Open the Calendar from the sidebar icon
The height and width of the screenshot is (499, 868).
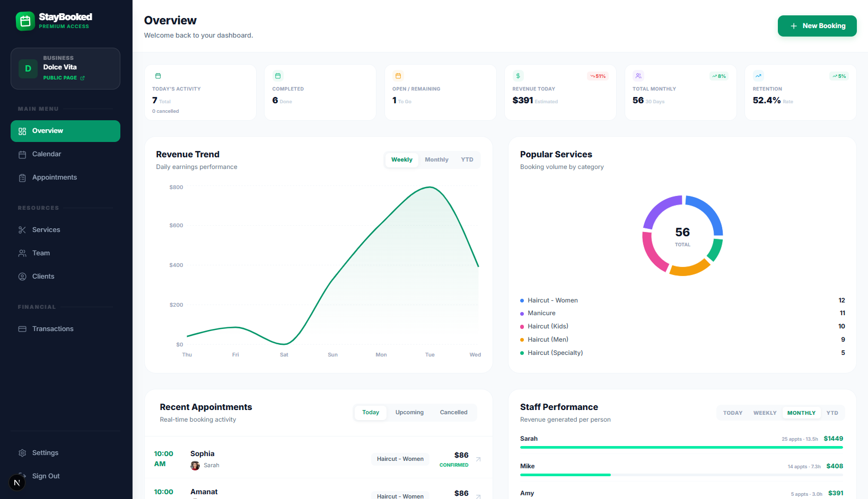click(x=22, y=154)
